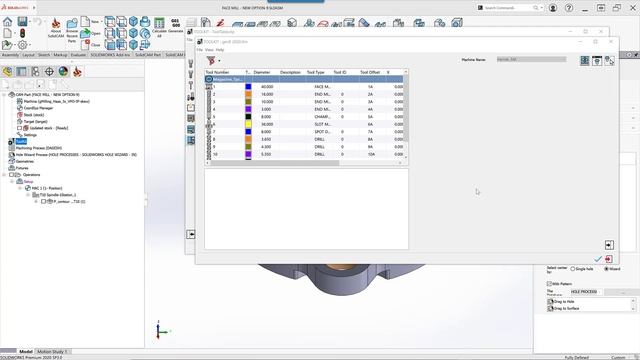The width and height of the screenshot is (640, 360).
Task: Click the arrow icon above the confirm checkmark
Action: [609, 244]
